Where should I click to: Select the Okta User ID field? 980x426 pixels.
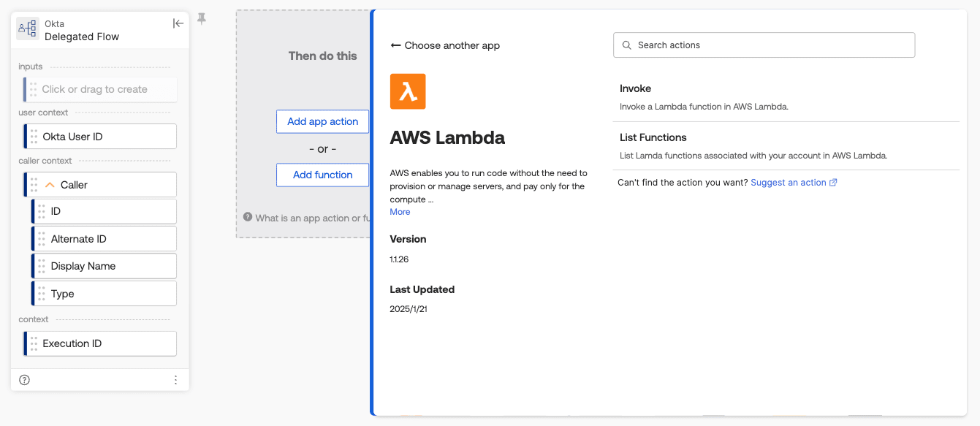pyautogui.click(x=100, y=137)
